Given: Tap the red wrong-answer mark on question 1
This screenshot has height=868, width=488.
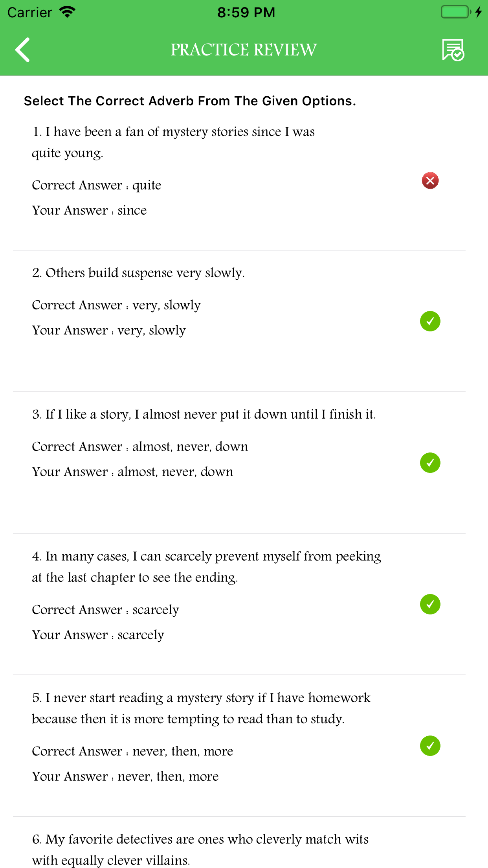Looking at the screenshot, I should [430, 181].
